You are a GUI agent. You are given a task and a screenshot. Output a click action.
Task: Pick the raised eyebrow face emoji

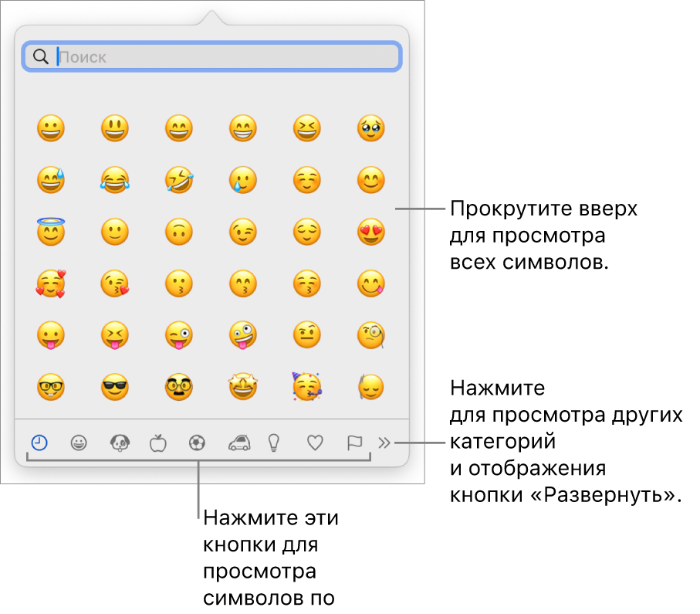(x=307, y=334)
